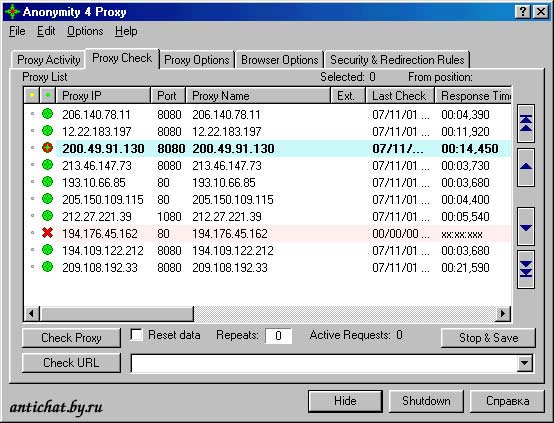This screenshot has height=423, width=554.
Task: Click the Hide button
Action: (x=345, y=401)
